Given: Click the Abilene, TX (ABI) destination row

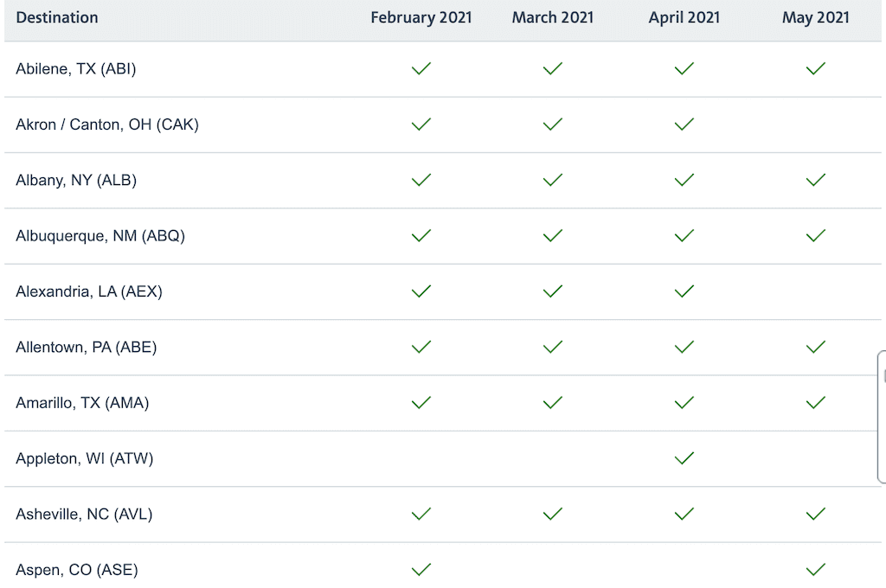Looking at the screenshot, I should [x=443, y=69].
